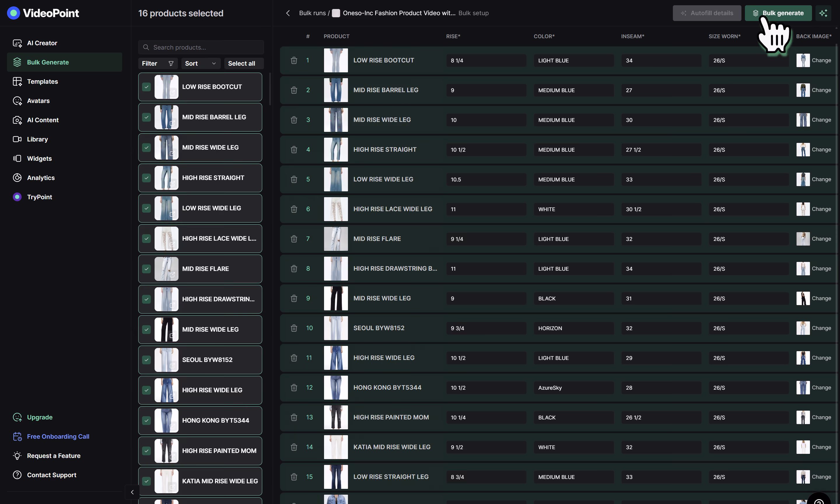Viewport: 840px width, 504px height.
Task: Click trash icon for row 2 MID RISE BARREL LEG
Action: pyautogui.click(x=294, y=90)
